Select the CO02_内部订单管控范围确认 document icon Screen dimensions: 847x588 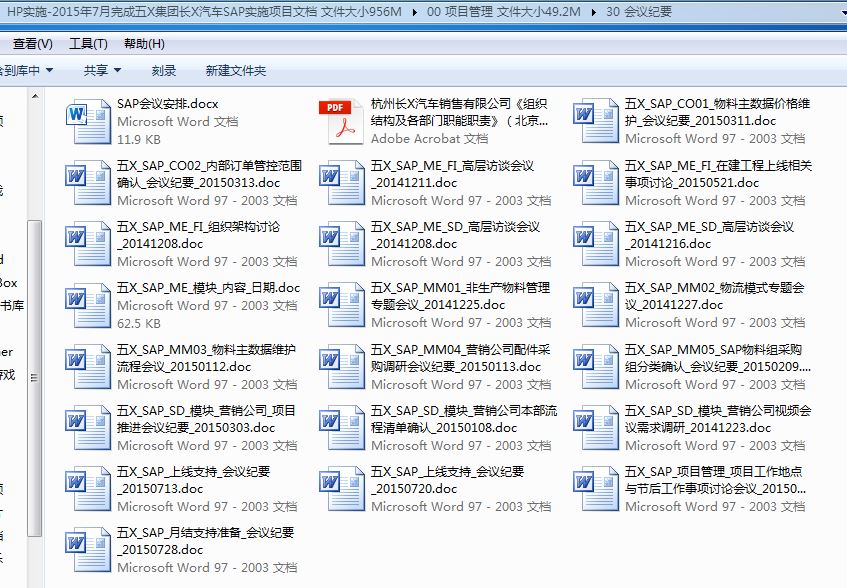pyautogui.click(x=88, y=183)
